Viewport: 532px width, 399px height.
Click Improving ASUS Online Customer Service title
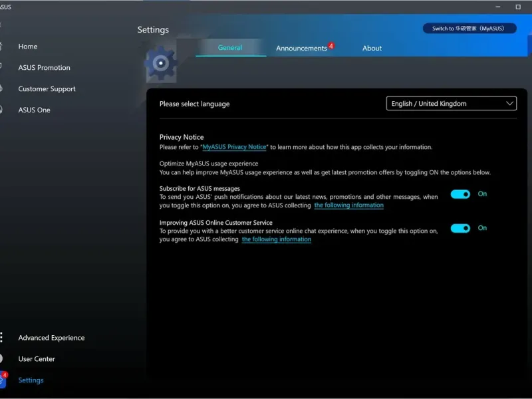tap(215, 223)
